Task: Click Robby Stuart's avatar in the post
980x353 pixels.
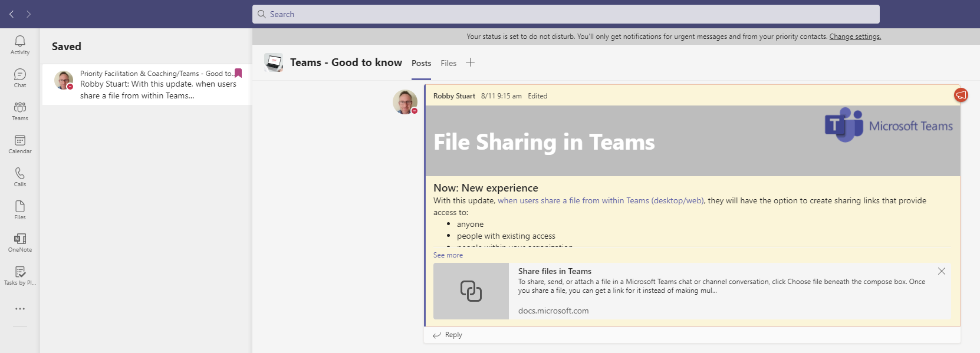Action: [405, 102]
